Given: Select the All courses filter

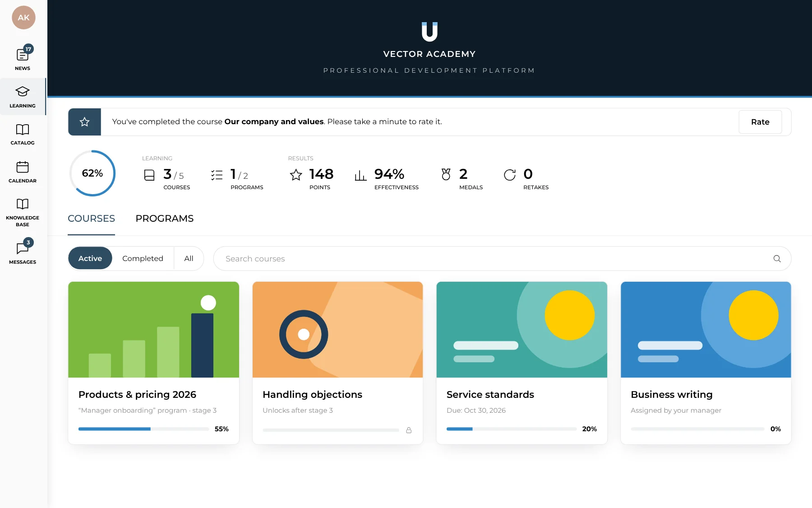Looking at the screenshot, I should click(x=189, y=258).
